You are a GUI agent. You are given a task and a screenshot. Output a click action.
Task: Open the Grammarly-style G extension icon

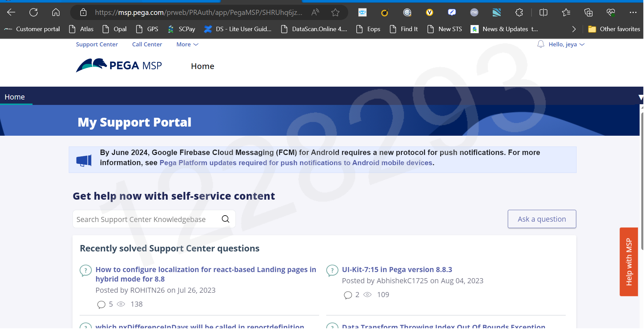tap(407, 13)
